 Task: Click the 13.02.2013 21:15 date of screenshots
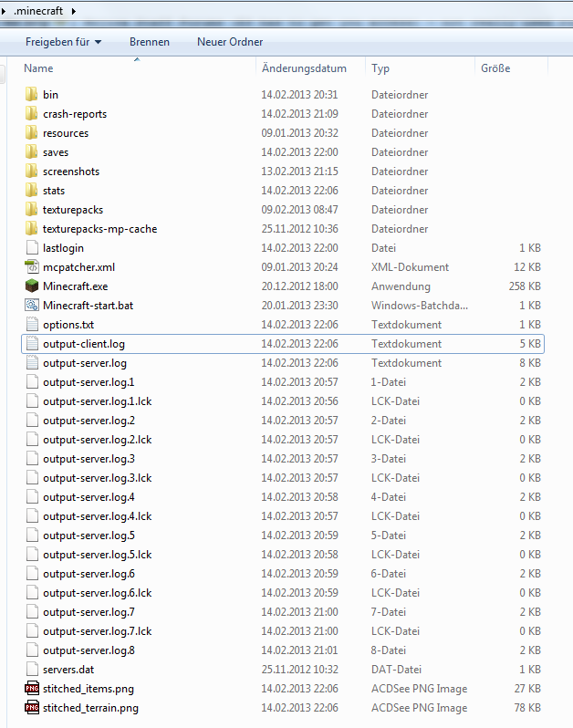299,172
